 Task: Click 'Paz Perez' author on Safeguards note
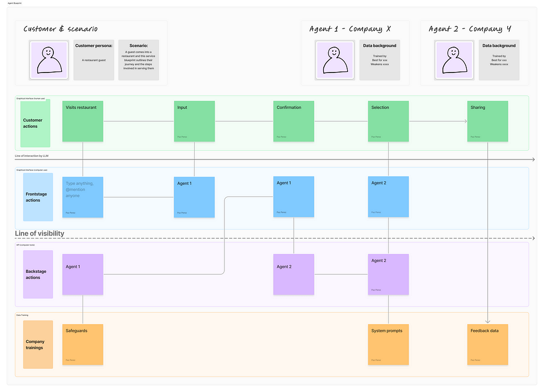[70, 360]
